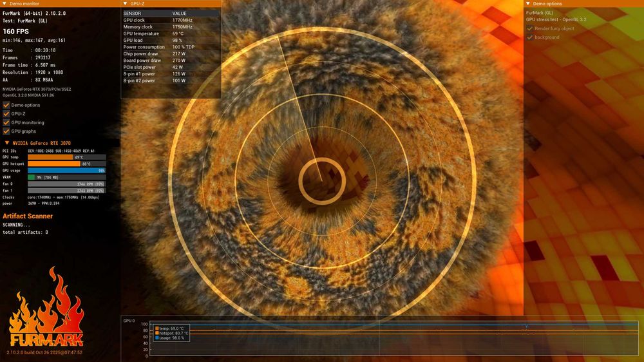Click the GPU 0 graph label
Screen dimensions: 644x362
[129, 321]
